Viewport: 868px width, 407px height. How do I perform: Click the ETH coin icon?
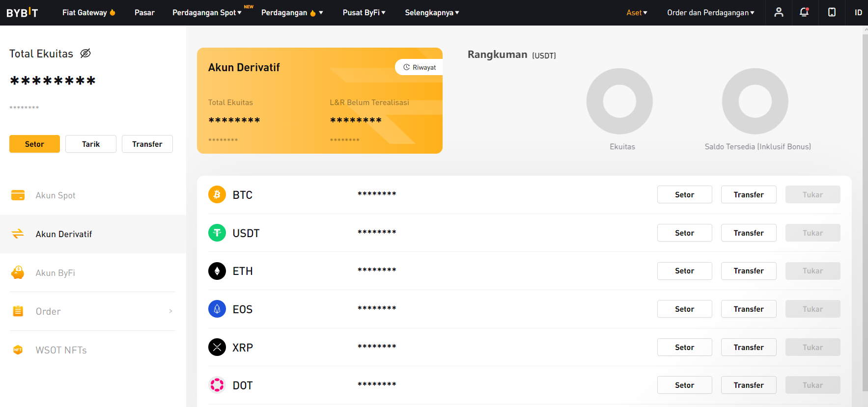[x=217, y=271]
